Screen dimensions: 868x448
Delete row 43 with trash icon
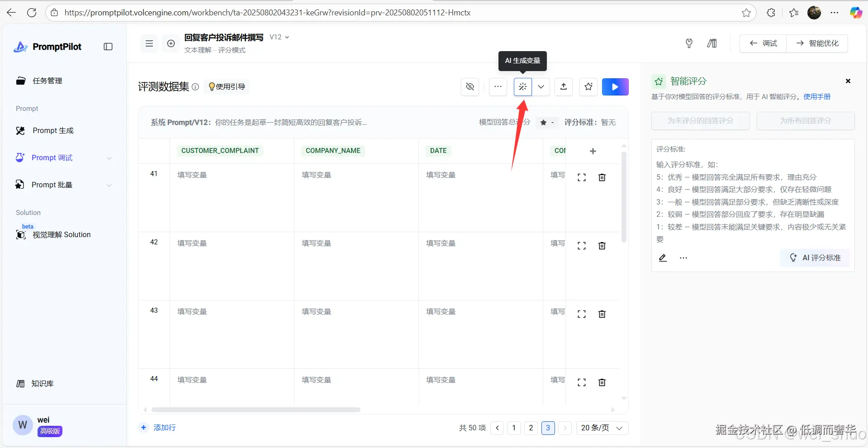(602, 314)
